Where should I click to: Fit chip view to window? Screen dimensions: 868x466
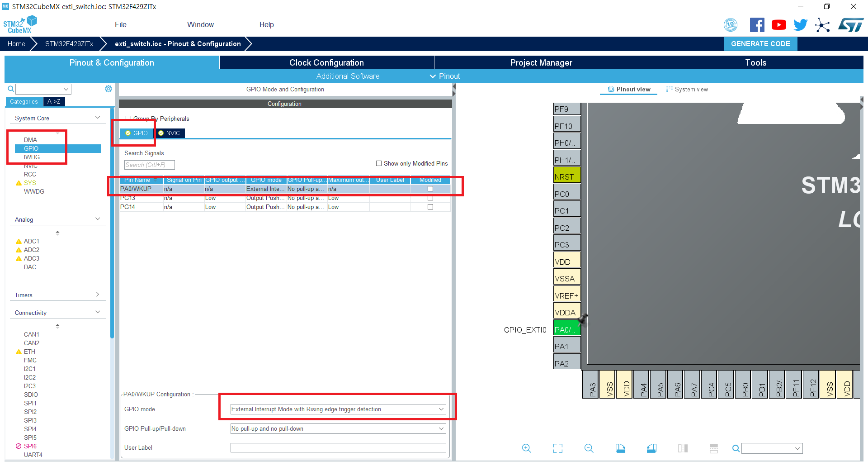coord(558,448)
